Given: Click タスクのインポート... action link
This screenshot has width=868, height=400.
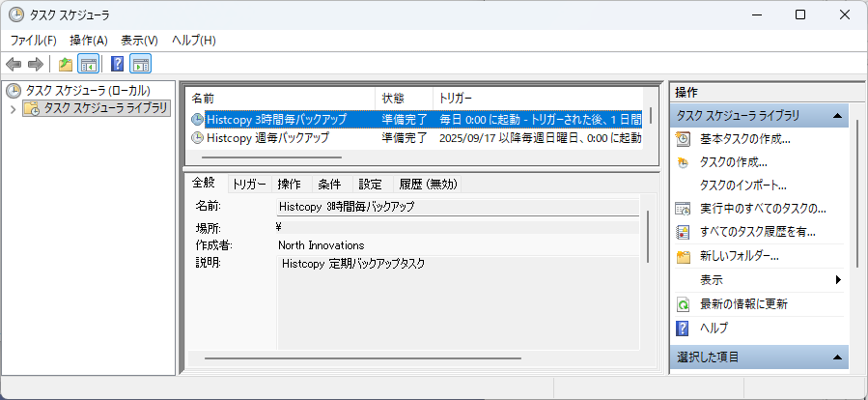Looking at the screenshot, I should pos(742,186).
